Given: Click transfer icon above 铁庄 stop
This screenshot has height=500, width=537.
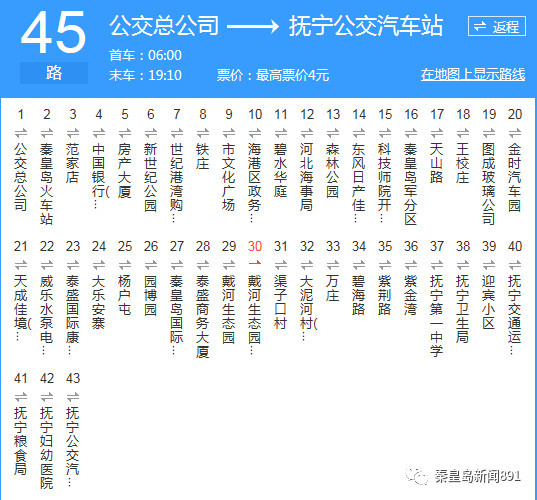Looking at the screenshot, I should coord(203,133).
